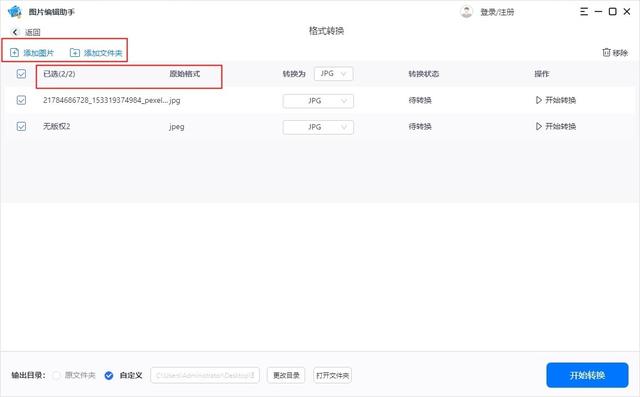
Task: Click the 打开文件夹 button
Action: 333,375
